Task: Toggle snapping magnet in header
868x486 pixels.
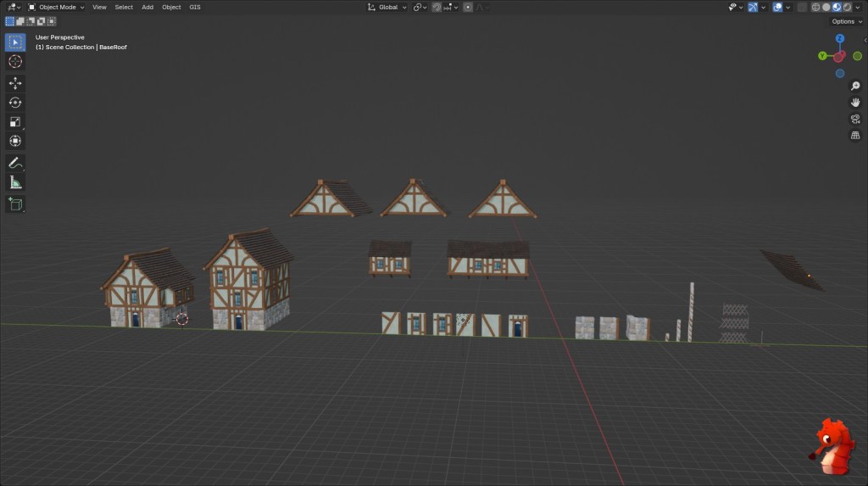Action: (437, 7)
